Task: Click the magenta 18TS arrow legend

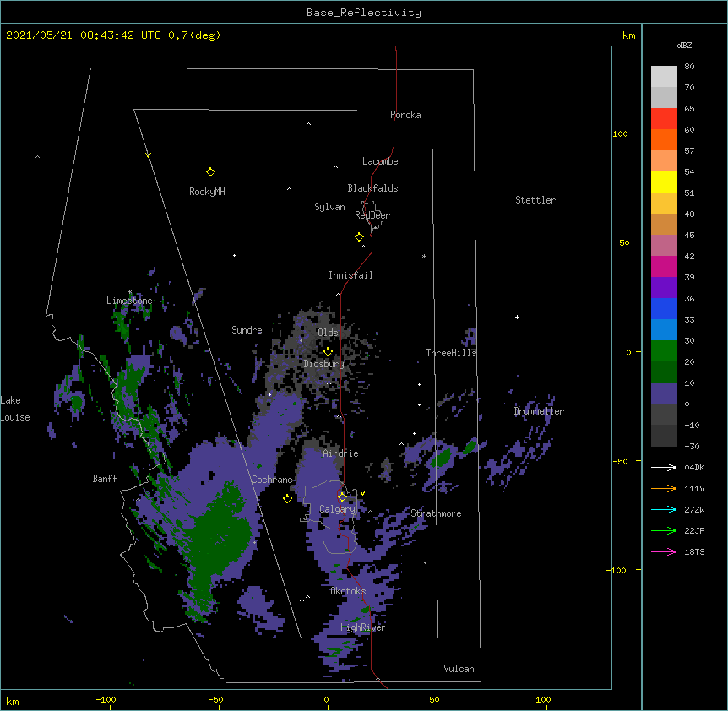Action: coord(664,551)
